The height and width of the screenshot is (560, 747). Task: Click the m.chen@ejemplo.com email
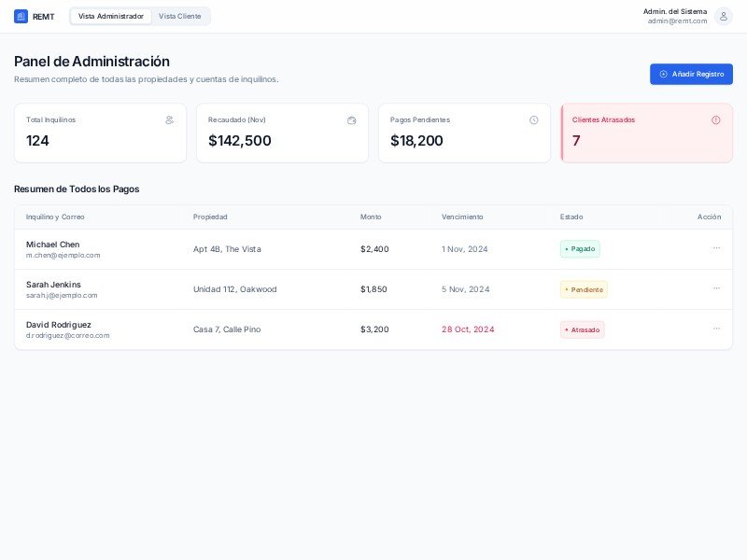63,255
